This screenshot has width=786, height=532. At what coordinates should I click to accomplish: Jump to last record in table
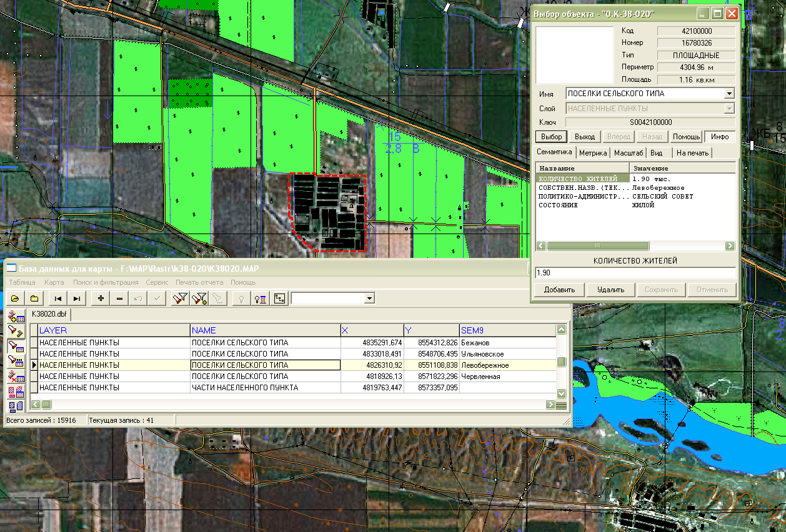click(x=77, y=298)
